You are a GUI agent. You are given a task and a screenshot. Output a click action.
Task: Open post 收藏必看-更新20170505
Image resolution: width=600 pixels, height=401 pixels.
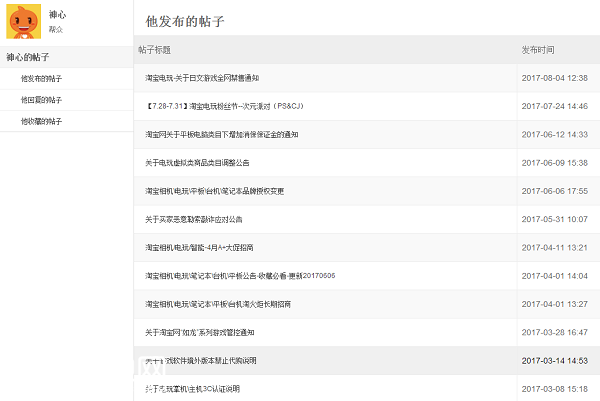pos(240,276)
